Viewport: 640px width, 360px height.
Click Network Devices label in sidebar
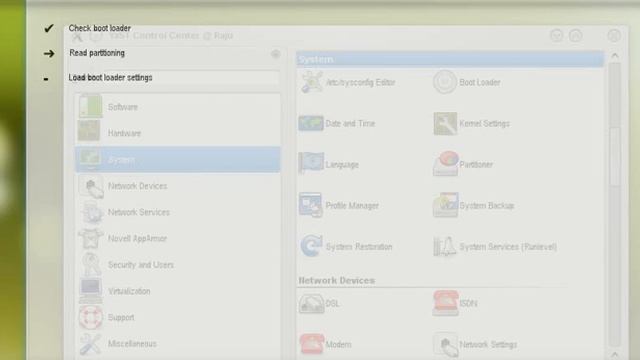138,186
